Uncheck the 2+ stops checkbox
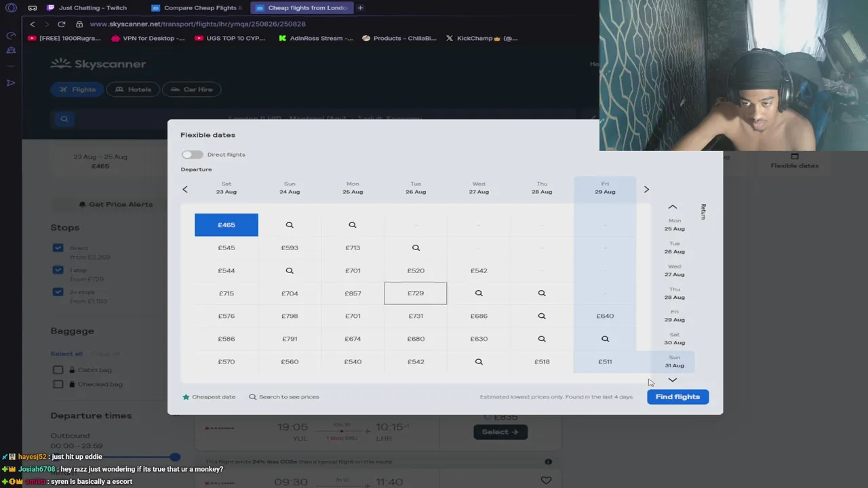Screen dimensions: 868x488 point(58,292)
